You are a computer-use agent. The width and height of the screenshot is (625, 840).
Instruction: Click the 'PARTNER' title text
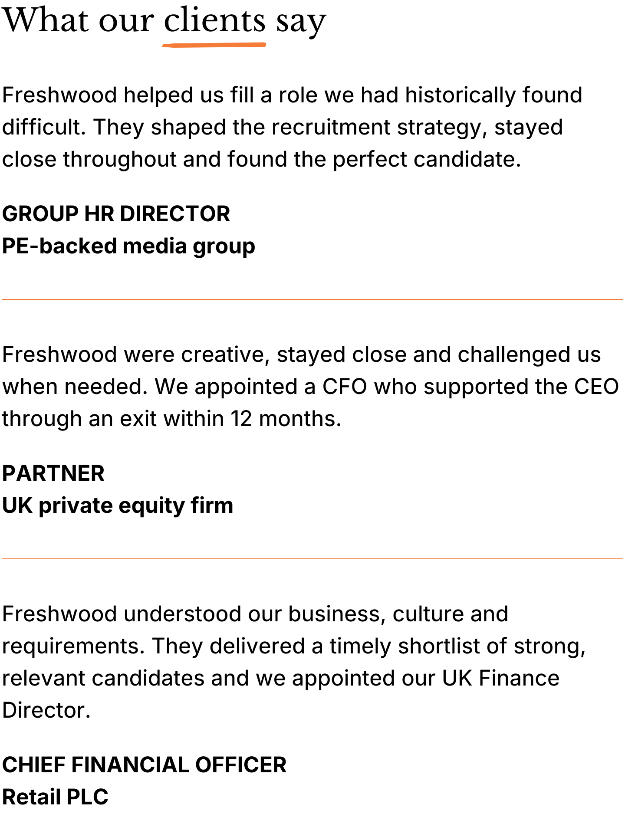point(53,473)
